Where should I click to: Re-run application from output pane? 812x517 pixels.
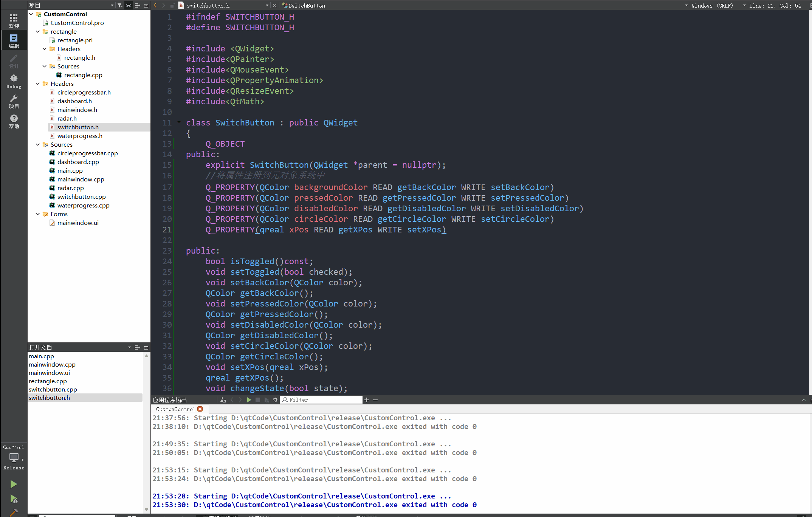[249, 400]
